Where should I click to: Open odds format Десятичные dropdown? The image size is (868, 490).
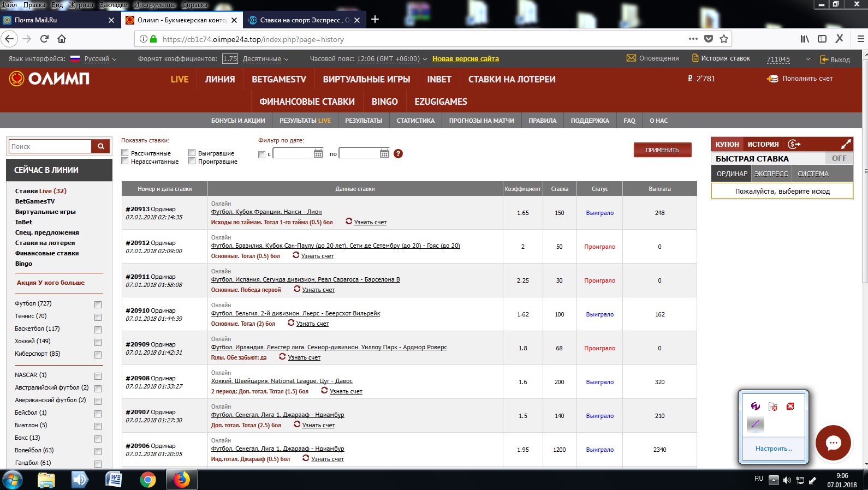[x=265, y=59]
